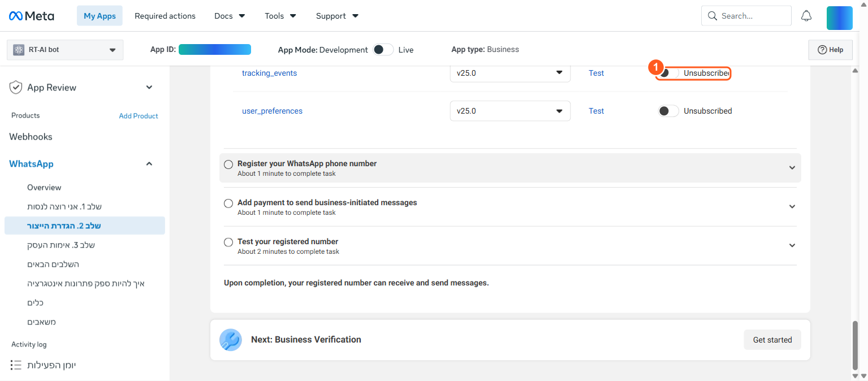
Task: Open Required actions page
Action: click(165, 16)
